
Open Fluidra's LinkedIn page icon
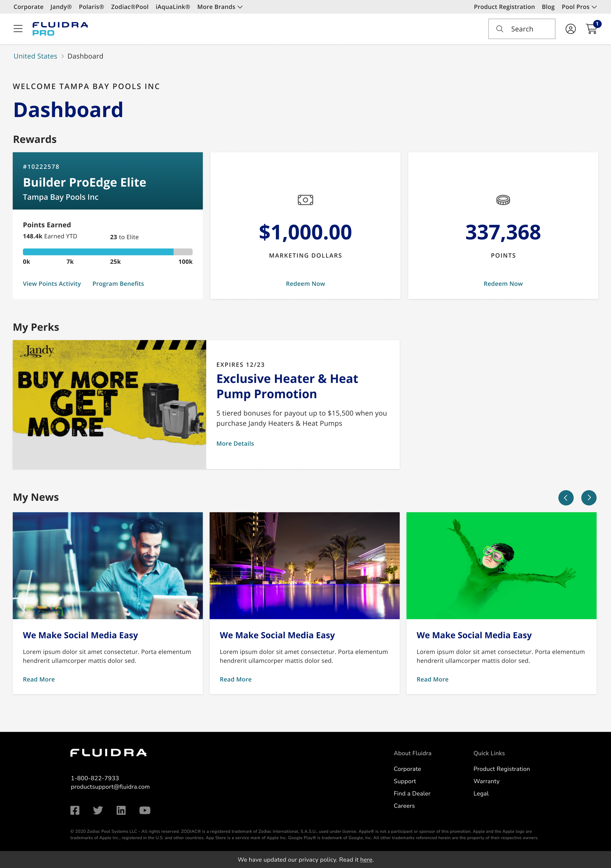point(121,810)
